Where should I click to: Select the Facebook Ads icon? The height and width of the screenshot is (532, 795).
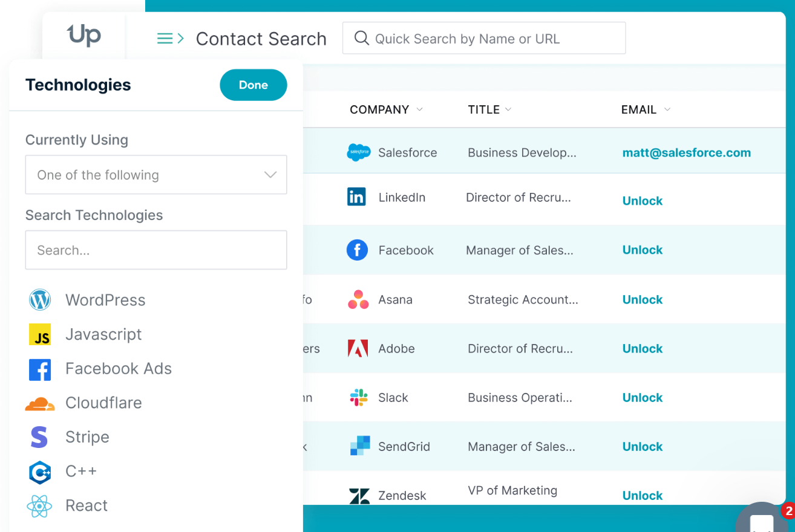coord(40,369)
